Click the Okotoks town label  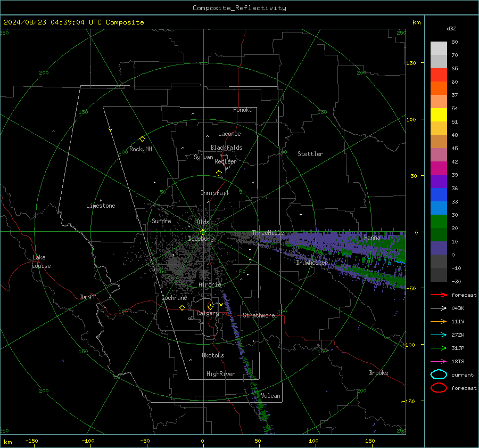tap(213, 355)
